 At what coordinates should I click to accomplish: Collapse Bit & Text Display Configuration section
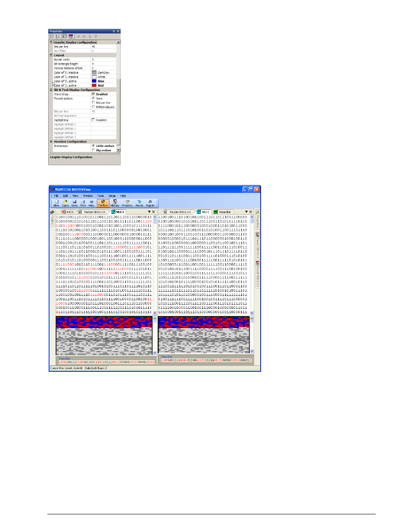[x=51, y=90]
